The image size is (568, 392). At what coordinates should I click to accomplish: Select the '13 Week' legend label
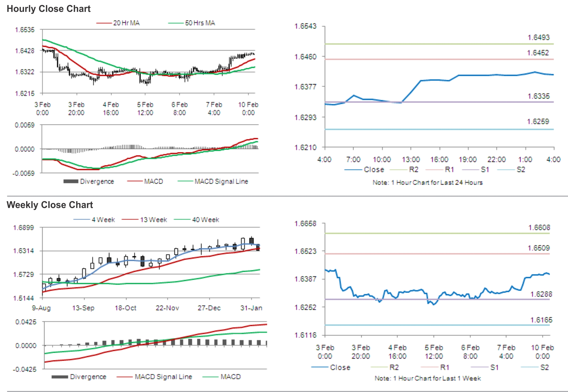click(154, 220)
